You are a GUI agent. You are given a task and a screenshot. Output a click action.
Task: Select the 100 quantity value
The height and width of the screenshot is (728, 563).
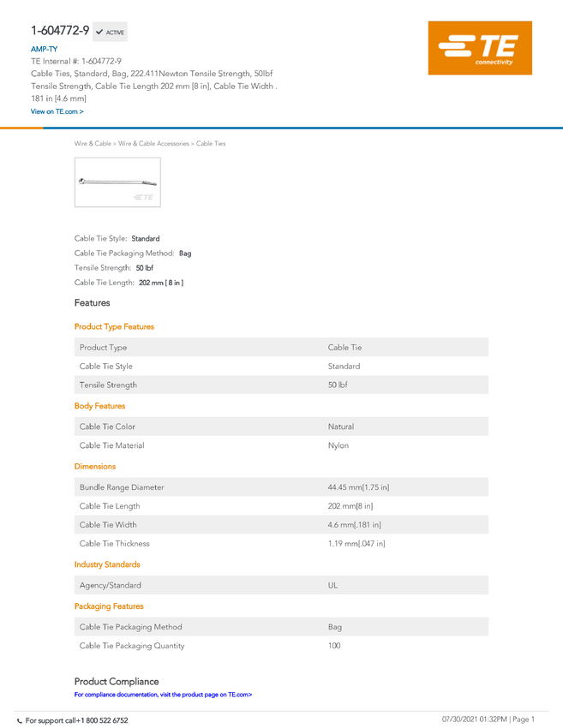click(x=334, y=646)
